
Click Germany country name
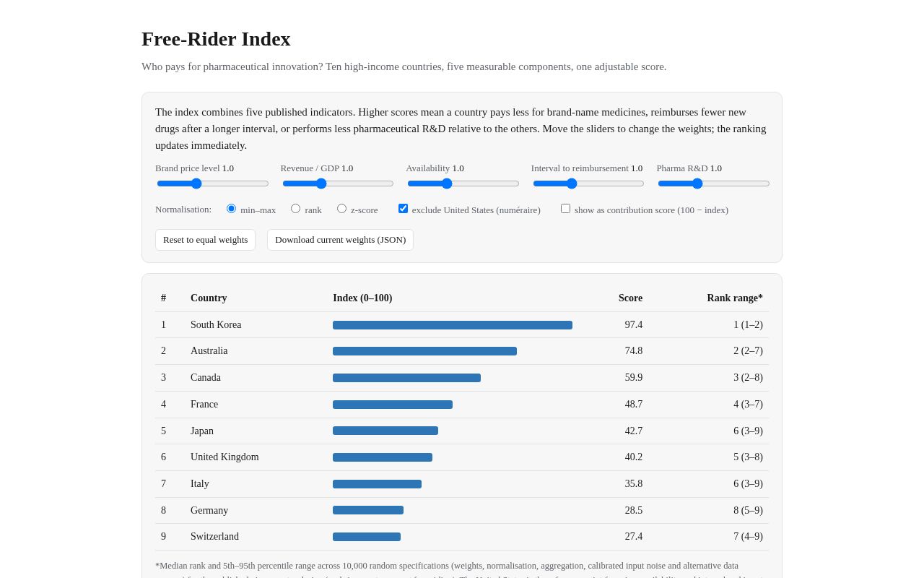click(x=209, y=511)
